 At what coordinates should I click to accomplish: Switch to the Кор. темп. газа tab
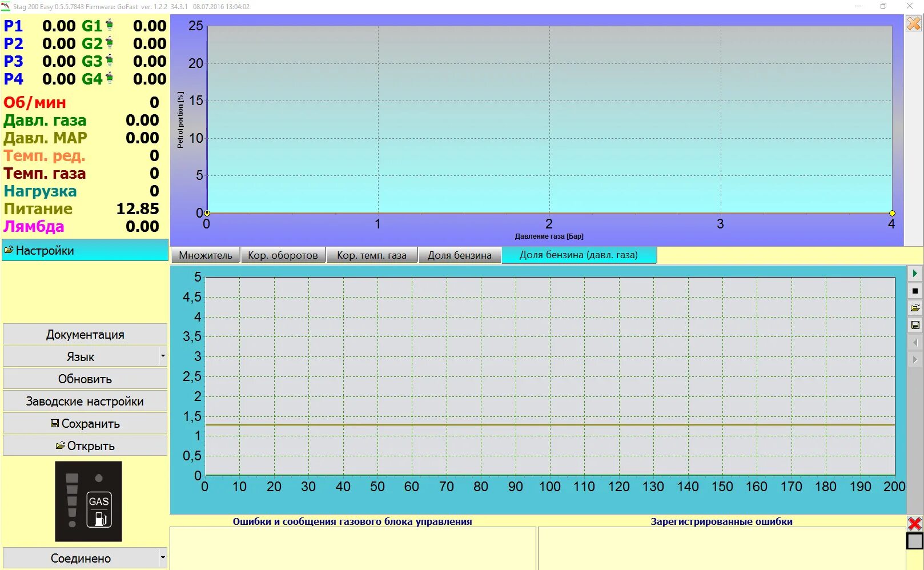coord(372,255)
